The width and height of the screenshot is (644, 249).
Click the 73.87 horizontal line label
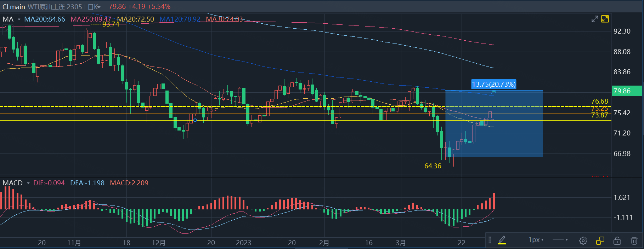(599, 115)
